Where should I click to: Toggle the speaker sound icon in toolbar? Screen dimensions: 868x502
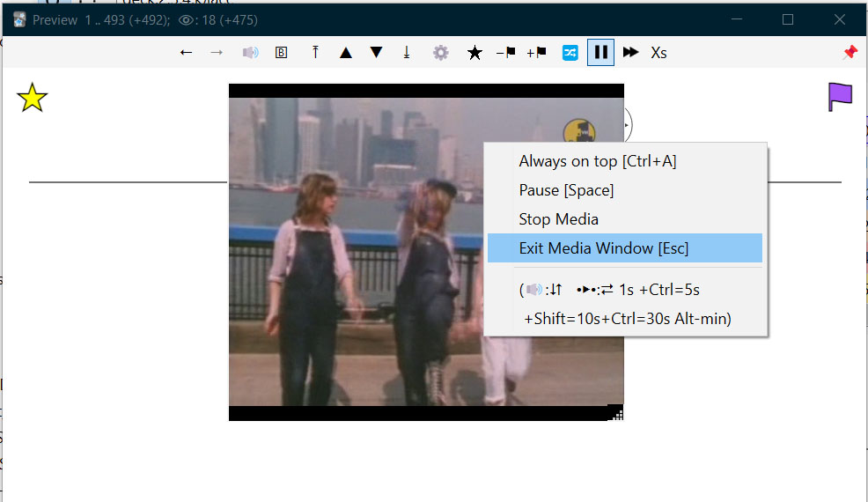point(251,53)
